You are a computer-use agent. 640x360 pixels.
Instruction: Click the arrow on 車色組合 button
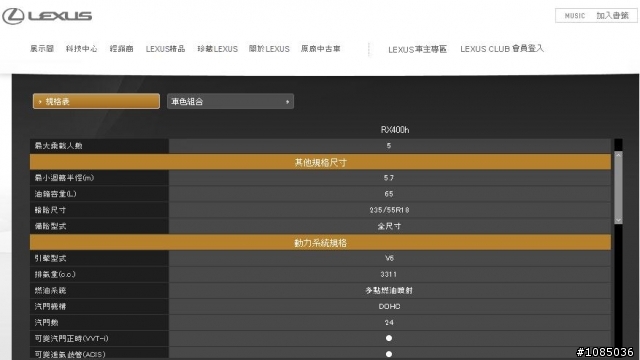(287, 102)
